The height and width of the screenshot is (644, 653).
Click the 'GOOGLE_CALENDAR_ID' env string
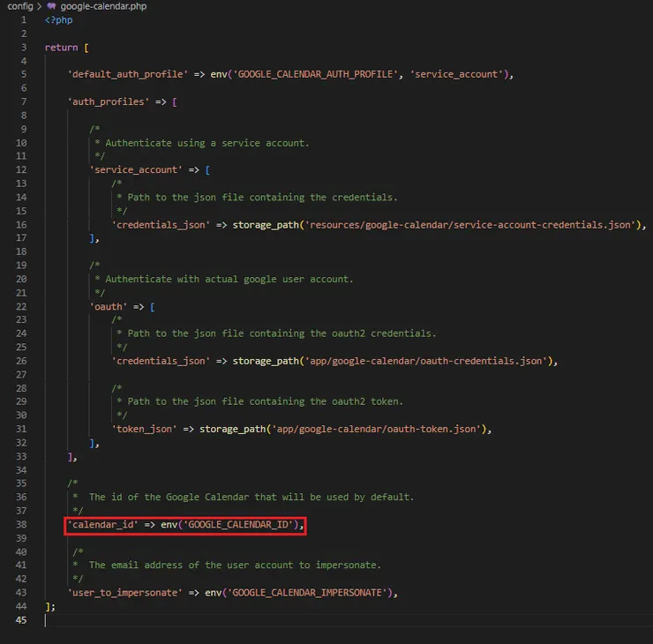(238, 525)
